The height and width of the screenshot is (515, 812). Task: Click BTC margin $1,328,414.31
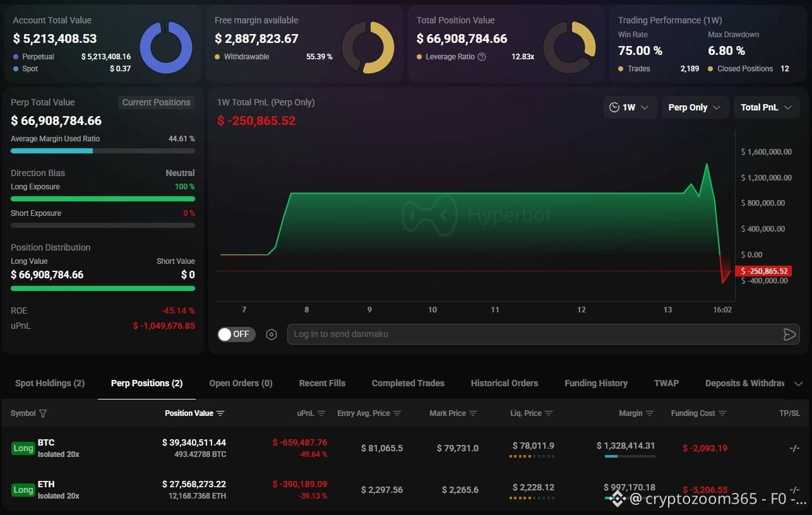click(626, 446)
